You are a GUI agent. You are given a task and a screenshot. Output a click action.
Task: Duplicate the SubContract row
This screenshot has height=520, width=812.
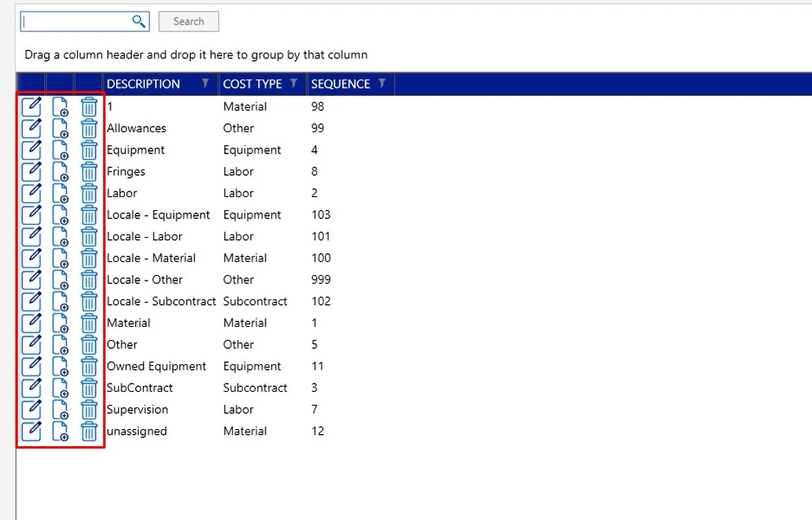(x=60, y=389)
